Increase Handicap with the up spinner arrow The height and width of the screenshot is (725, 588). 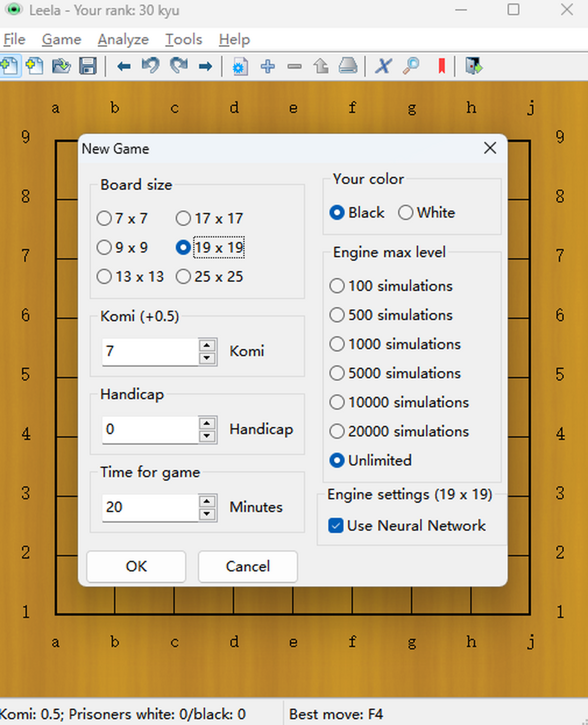(x=207, y=423)
